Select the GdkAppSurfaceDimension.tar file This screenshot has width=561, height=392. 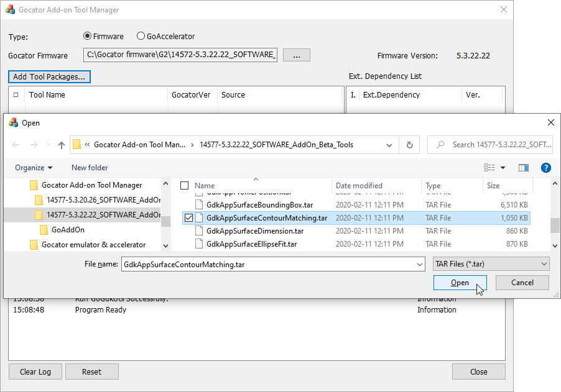(x=255, y=231)
